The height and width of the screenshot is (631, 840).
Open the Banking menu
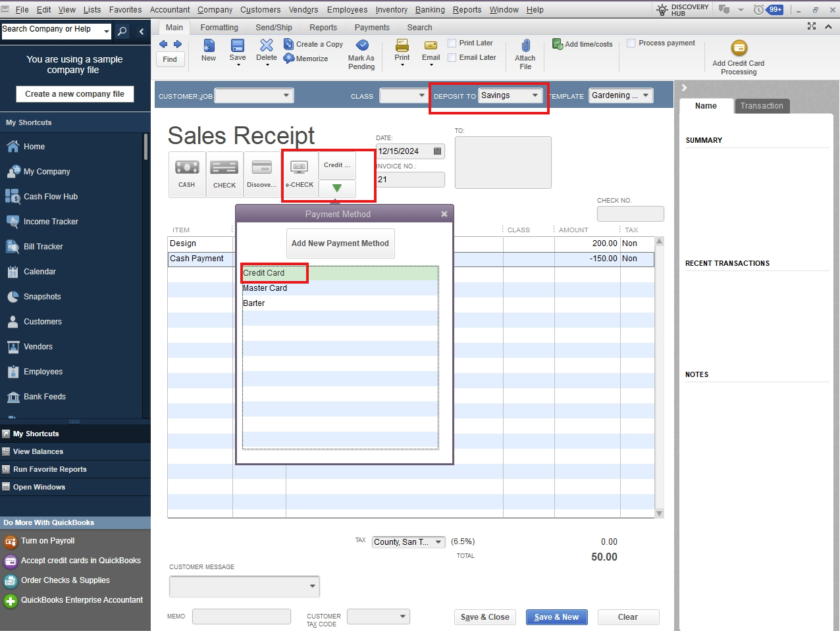point(430,10)
